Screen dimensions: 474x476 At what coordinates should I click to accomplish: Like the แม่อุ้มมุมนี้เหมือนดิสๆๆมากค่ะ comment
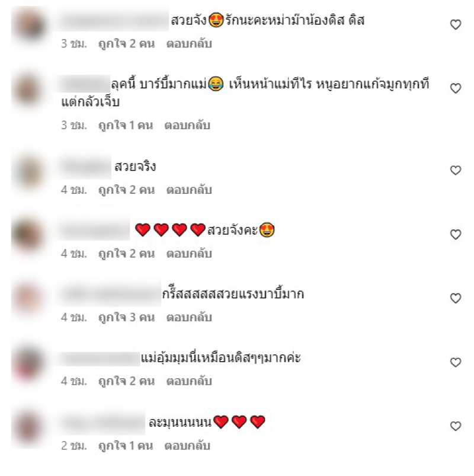455,362
